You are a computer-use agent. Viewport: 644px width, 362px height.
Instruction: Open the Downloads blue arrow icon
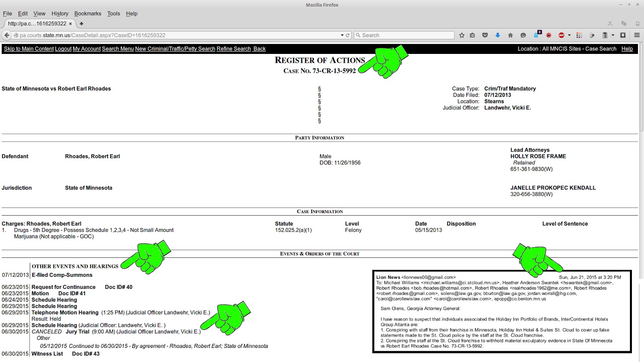tap(498, 35)
